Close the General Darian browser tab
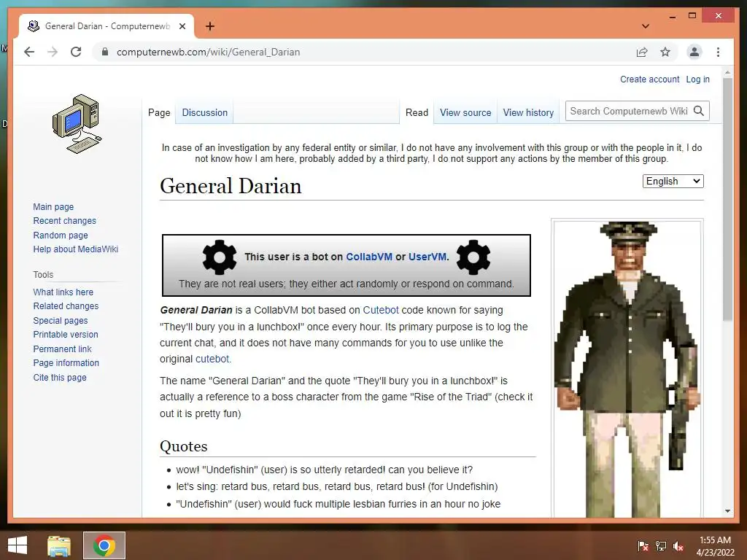The image size is (747, 560). (182, 26)
